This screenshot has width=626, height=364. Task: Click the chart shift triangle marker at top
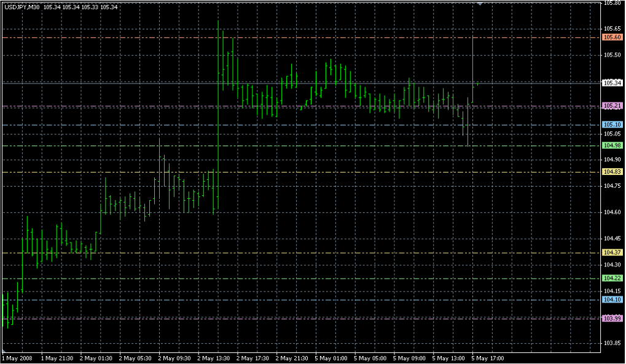click(x=480, y=4)
